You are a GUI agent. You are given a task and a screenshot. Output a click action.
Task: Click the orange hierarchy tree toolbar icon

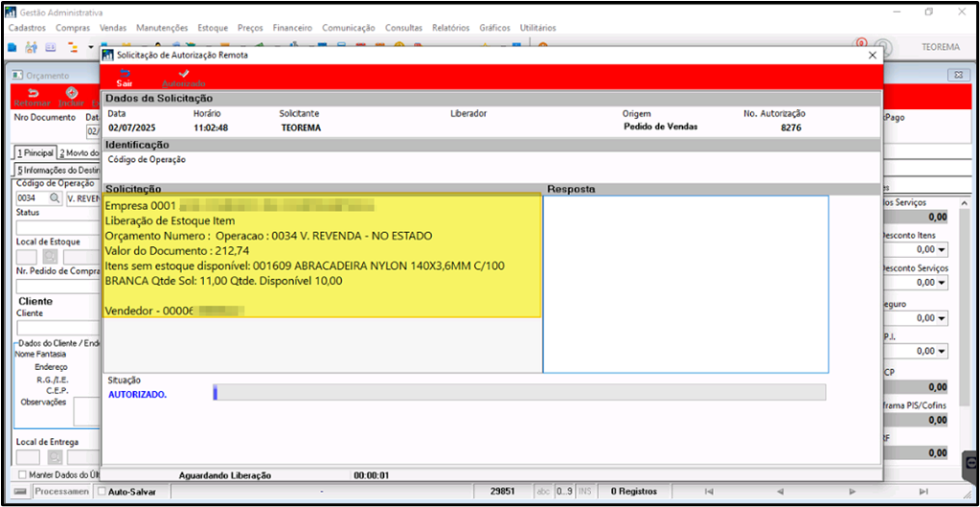tap(72, 48)
